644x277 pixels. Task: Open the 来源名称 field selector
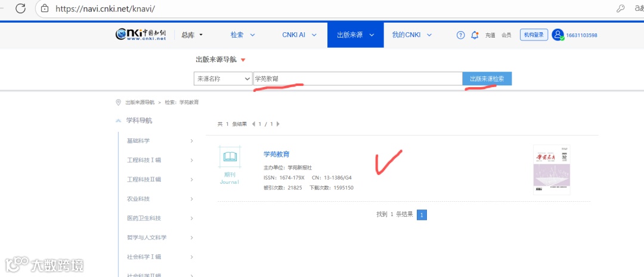coord(223,79)
